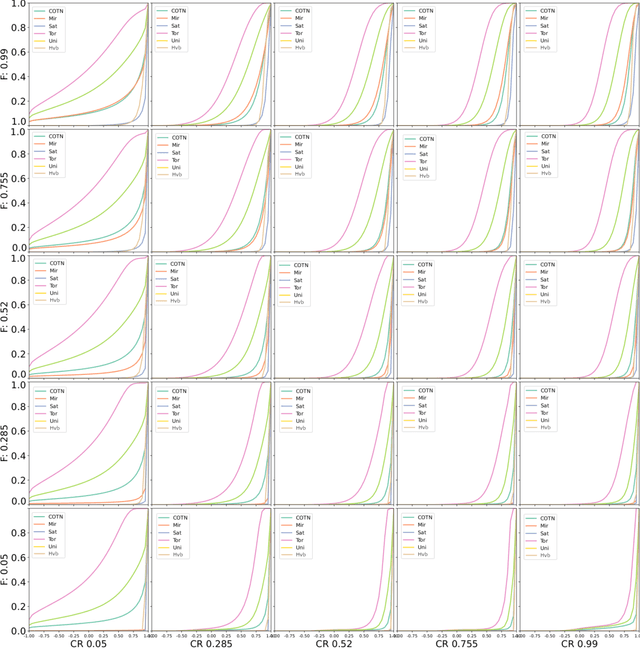Click the 'F: 0.52' y-axis label
This screenshot has width=640, height=648.
click(7, 317)
